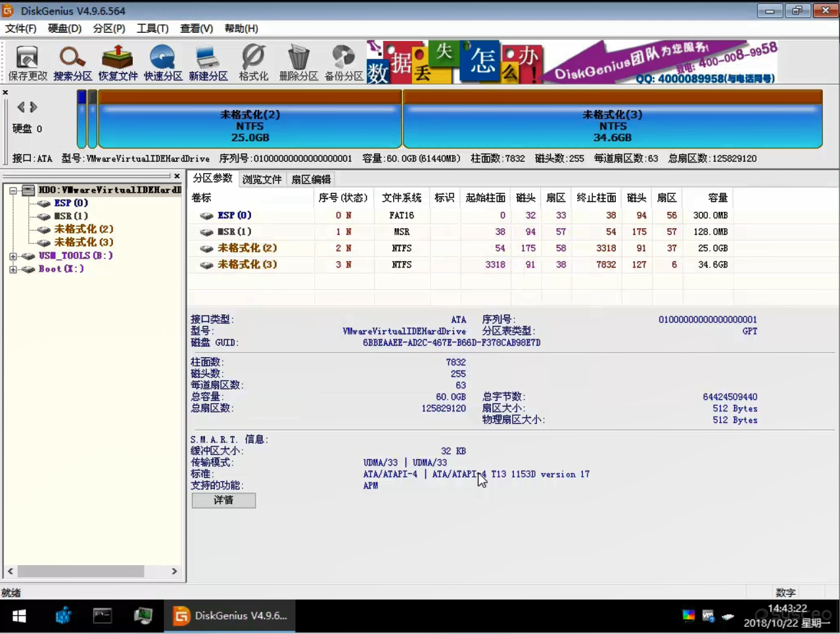Click the 详情 details button
Image resolution: width=840 pixels, height=634 pixels.
pyautogui.click(x=223, y=500)
